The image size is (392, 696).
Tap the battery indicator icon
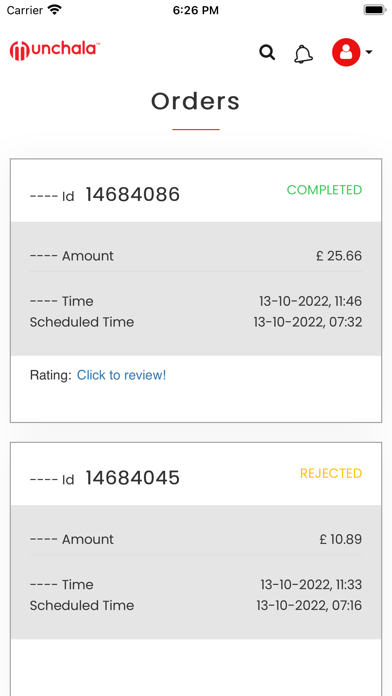click(375, 10)
